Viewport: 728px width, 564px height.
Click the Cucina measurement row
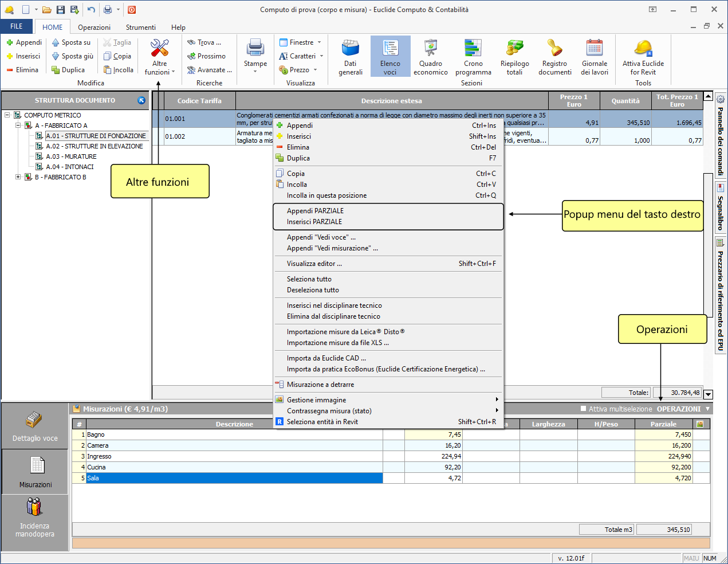(96, 467)
